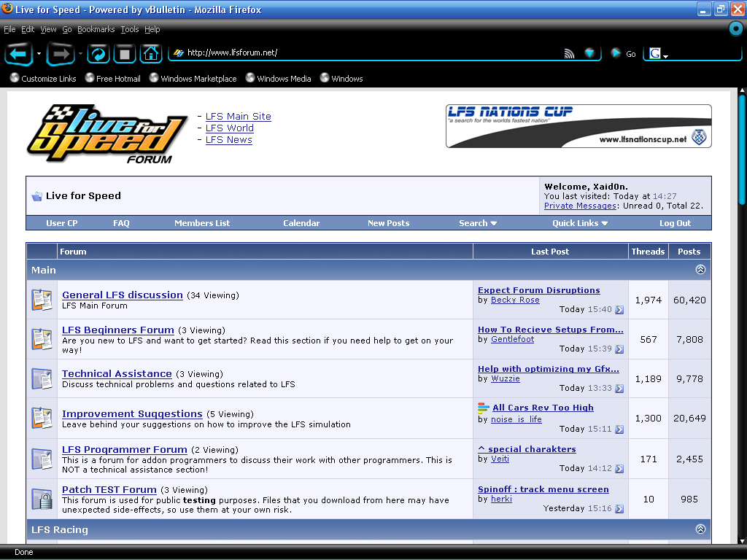View New Posts
Image resolution: width=747 pixels, height=560 pixels.
(388, 223)
